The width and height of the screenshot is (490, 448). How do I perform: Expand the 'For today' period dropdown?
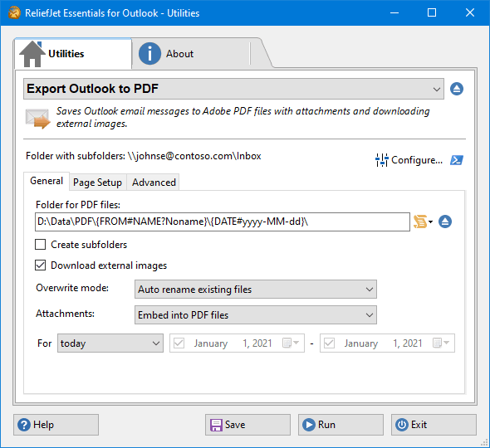[x=110, y=343]
